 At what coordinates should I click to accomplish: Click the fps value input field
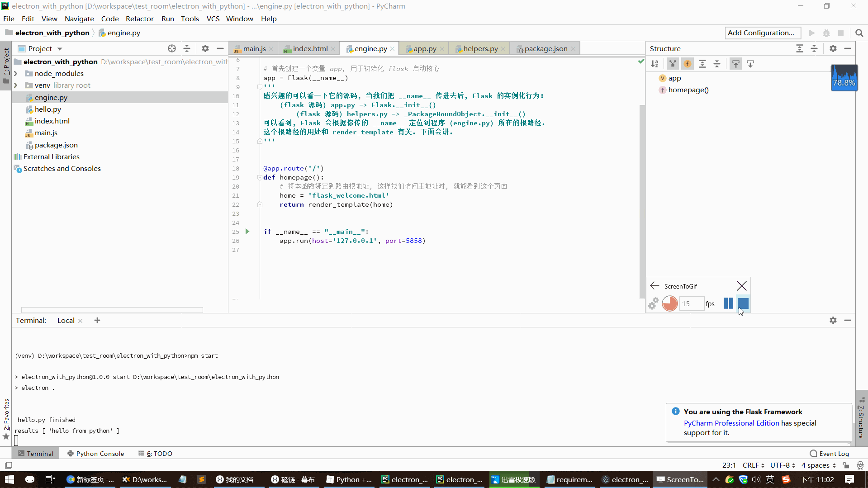691,304
